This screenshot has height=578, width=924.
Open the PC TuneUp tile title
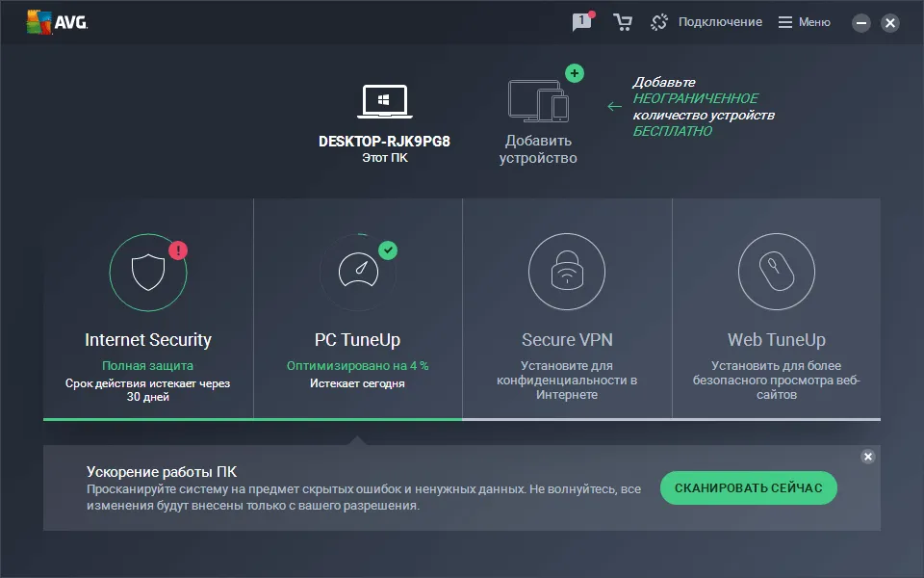pos(357,340)
